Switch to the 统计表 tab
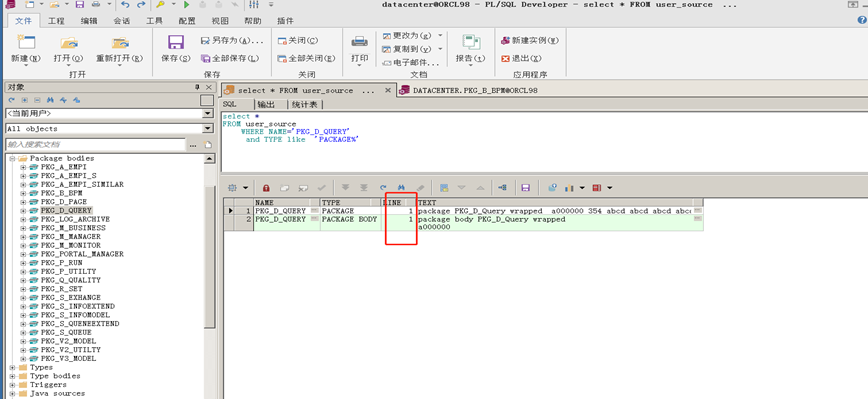Screen dimensions: 868x399 click(x=305, y=104)
